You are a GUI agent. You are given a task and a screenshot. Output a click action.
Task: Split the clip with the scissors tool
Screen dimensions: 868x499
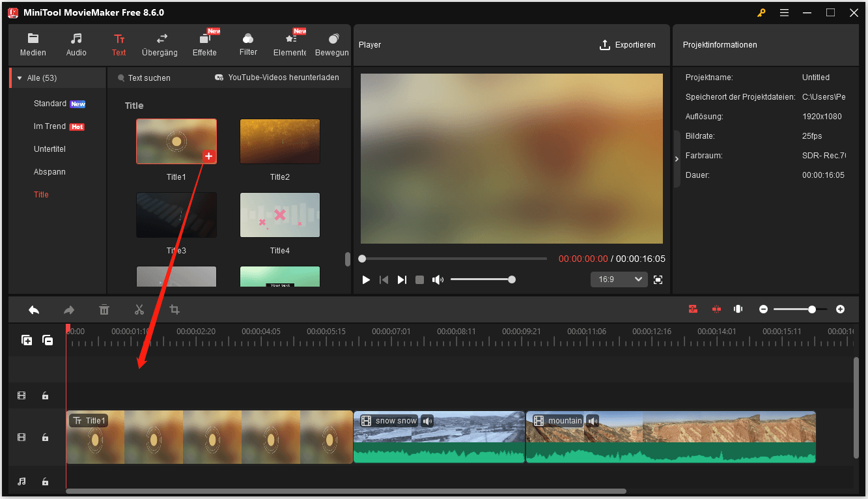click(139, 309)
